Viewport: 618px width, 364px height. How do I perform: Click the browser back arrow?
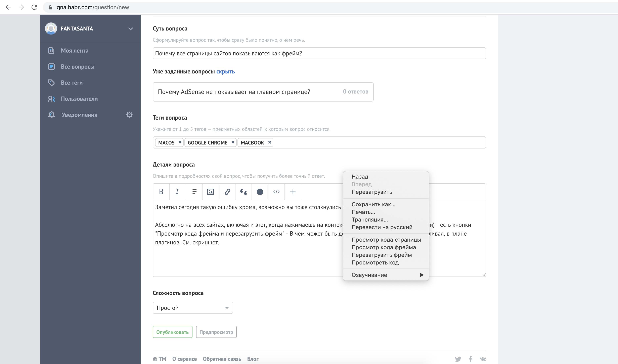[8, 7]
